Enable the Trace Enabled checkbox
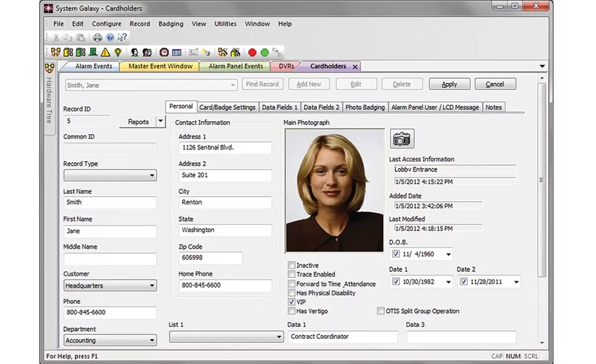The height and width of the screenshot is (364, 596). pyautogui.click(x=291, y=274)
